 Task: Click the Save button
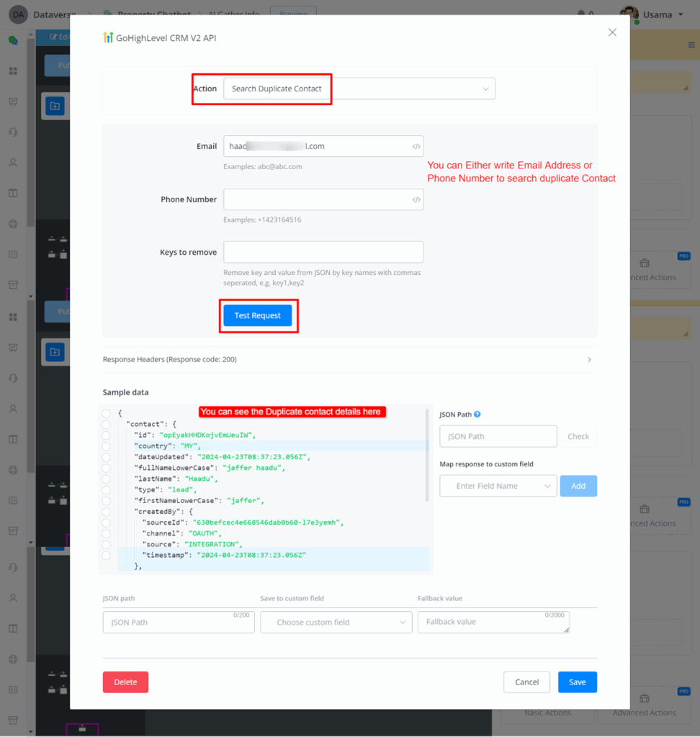pos(577,682)
